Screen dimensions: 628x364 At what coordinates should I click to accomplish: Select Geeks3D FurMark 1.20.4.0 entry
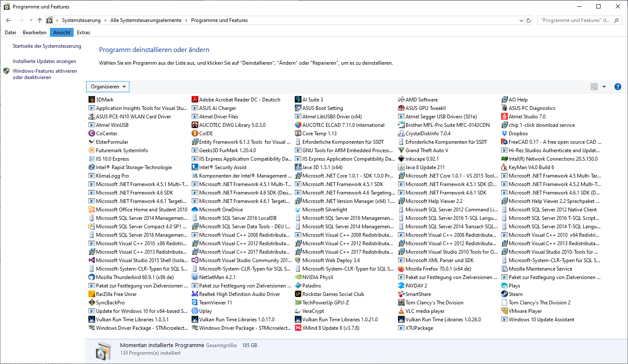point(224,151)
